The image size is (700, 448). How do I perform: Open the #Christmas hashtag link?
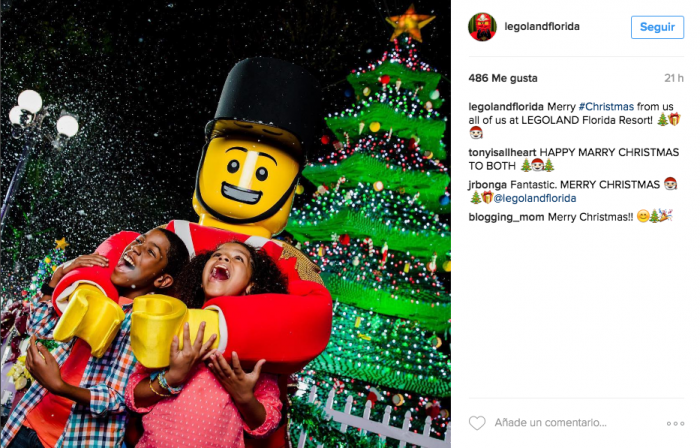tap(606, 107)
